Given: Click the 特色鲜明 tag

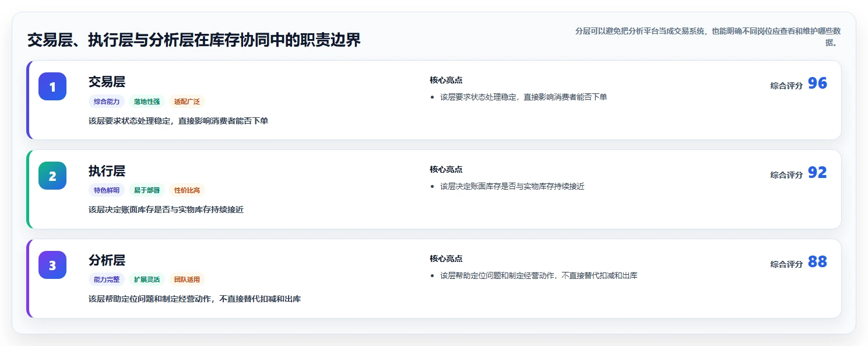Looking at the screenshot, I should click(107, 190).
